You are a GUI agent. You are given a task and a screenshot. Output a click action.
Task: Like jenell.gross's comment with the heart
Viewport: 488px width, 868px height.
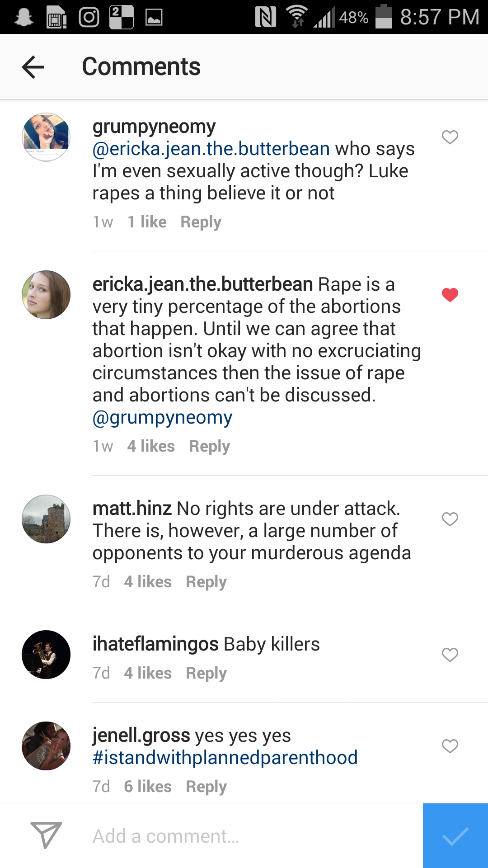450,746
